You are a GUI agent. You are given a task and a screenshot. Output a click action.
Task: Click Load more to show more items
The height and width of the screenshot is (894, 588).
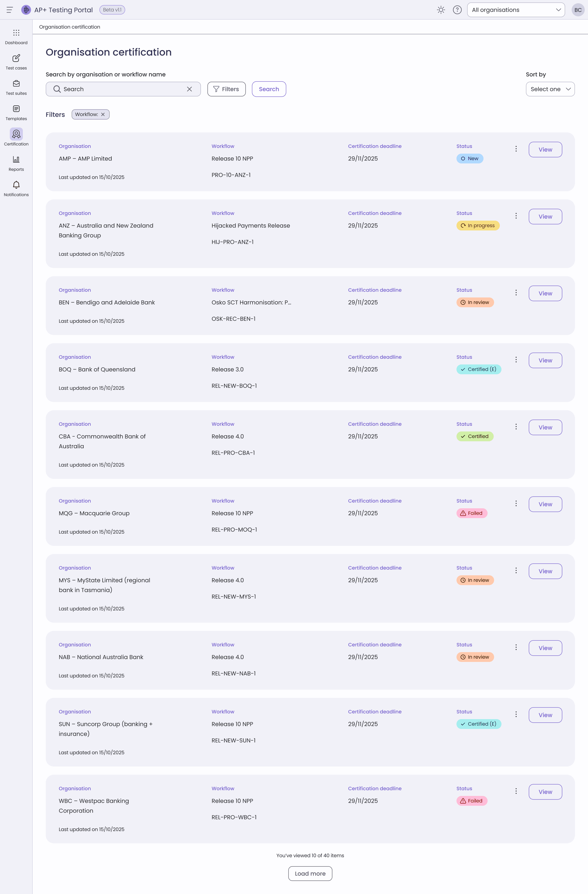click(x=310, y=874)
